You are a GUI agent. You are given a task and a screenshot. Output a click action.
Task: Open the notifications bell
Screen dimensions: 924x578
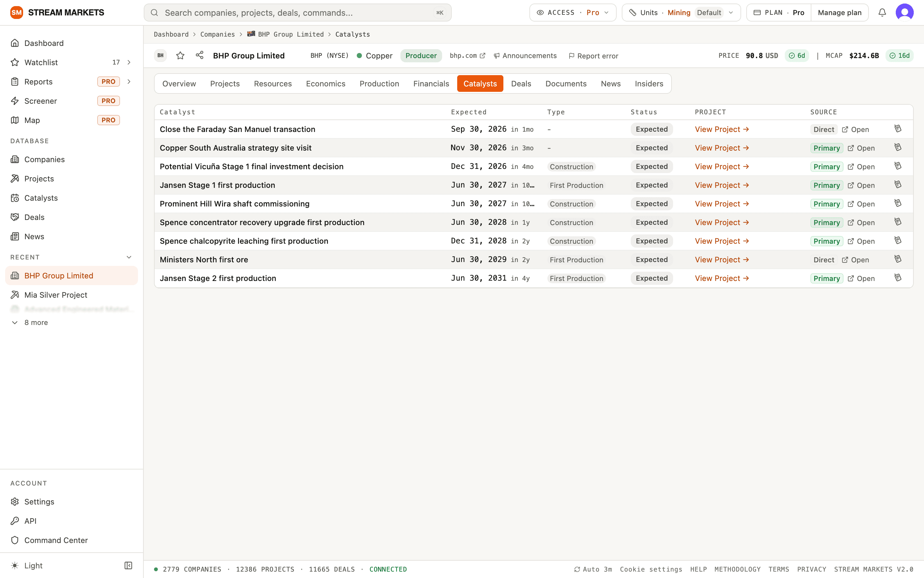[882, 13]
